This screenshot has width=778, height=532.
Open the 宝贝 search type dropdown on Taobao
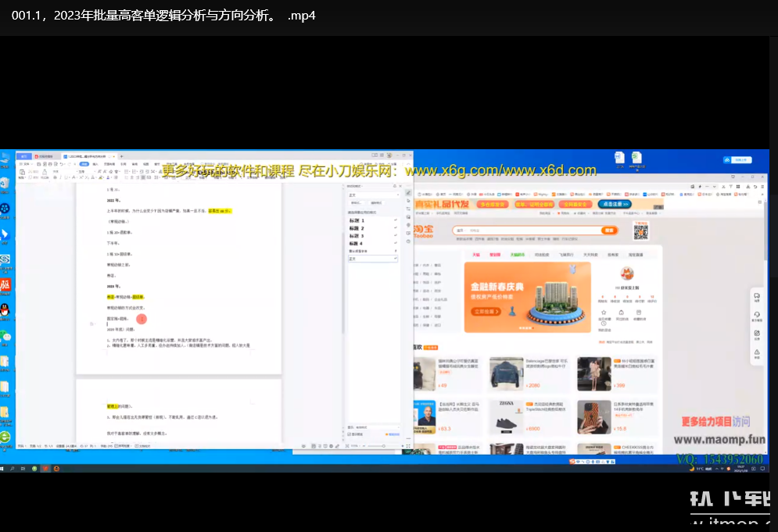click(460, 230)
